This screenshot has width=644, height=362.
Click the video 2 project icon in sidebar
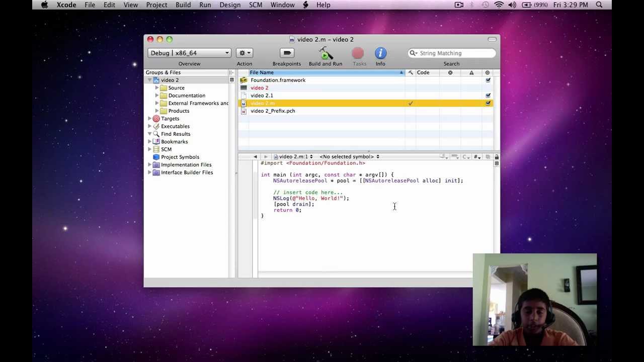point(156,80)
